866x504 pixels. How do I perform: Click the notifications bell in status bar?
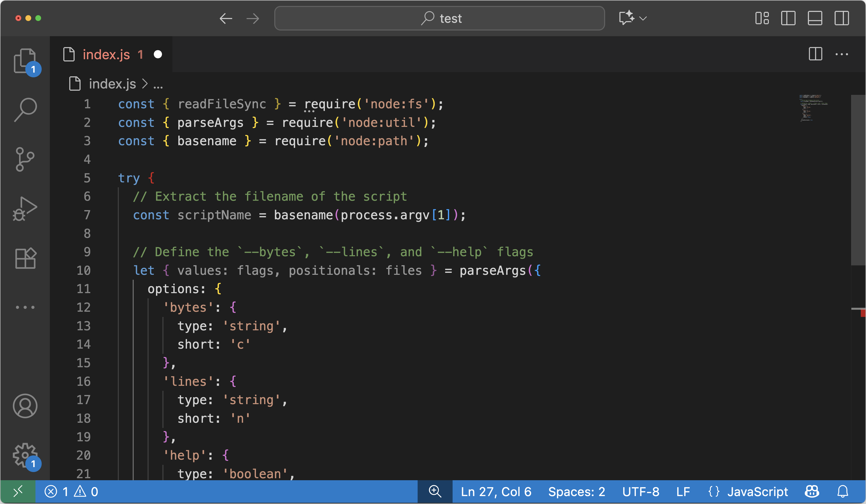click(842, 492)
